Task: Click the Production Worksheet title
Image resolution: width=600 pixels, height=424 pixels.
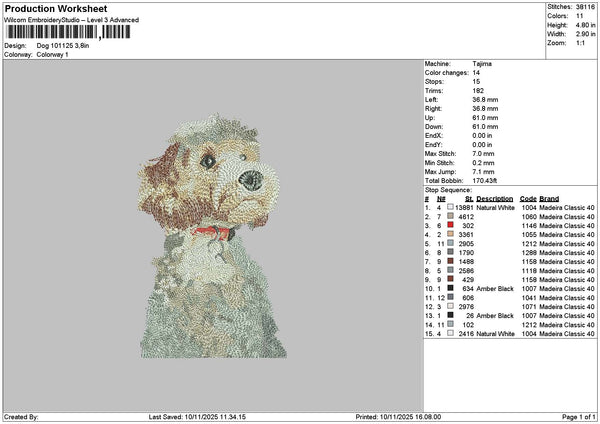Action: point(56,8)
